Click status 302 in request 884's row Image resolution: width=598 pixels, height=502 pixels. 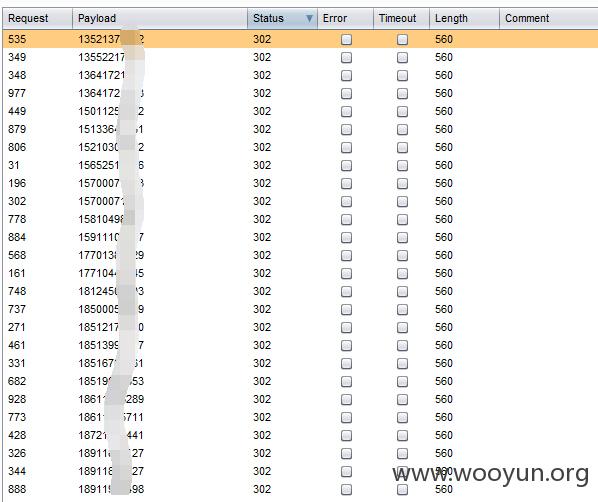[262, 237]
